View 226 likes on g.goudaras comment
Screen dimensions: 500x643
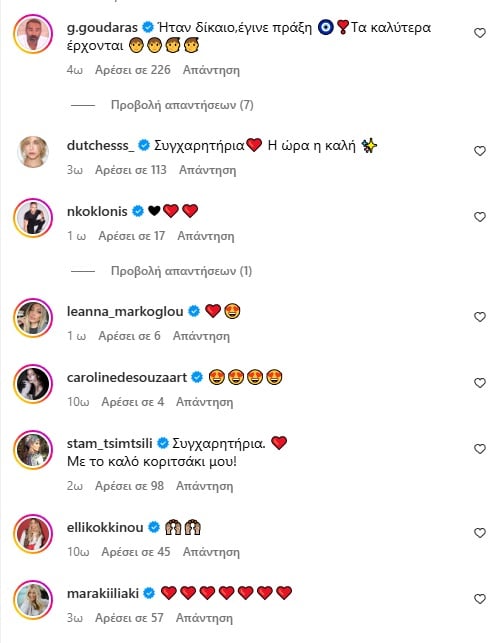point(133,70)
